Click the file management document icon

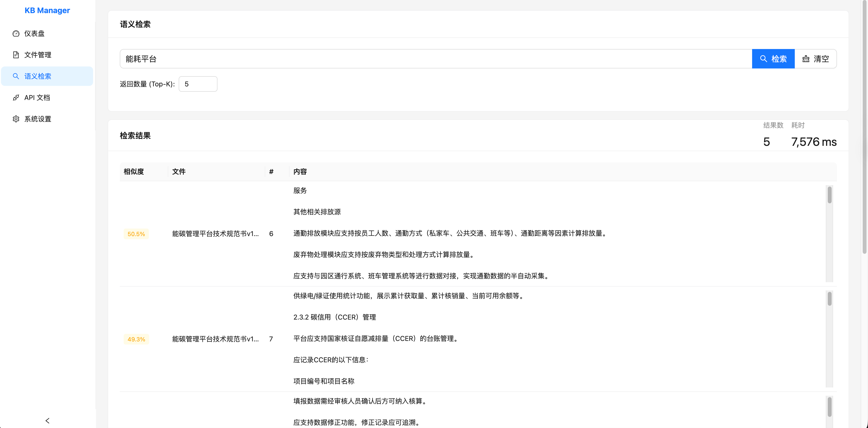click(16, 55)
